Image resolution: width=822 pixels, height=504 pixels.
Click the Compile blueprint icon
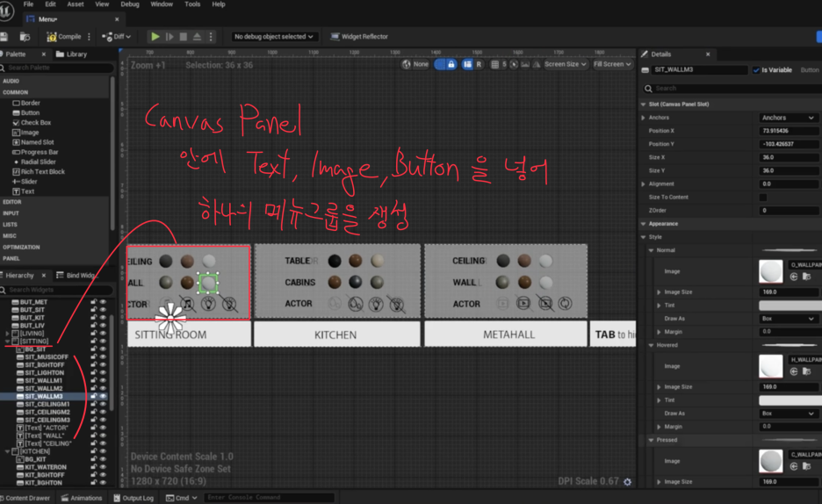tap(51, 37)
